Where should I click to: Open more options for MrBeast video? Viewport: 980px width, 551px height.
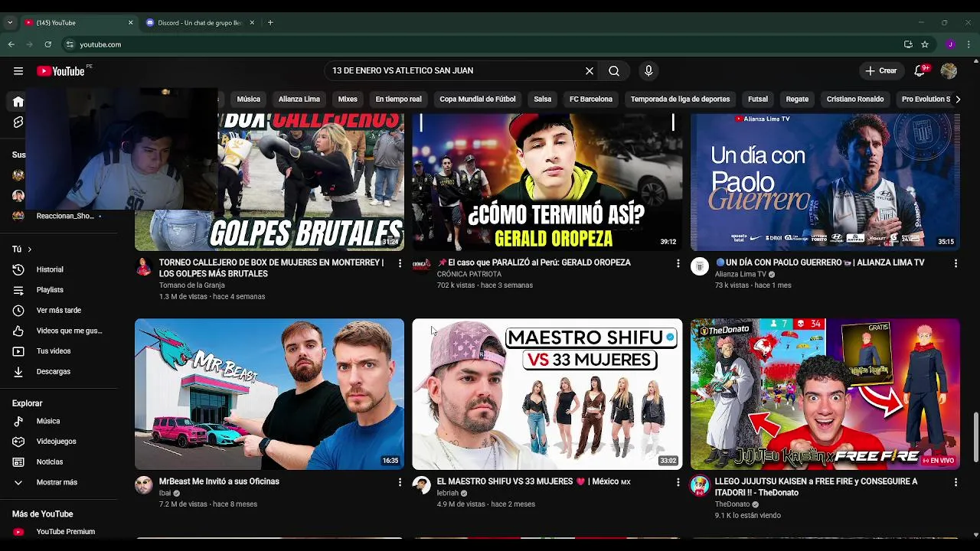[x=400, y=482]
